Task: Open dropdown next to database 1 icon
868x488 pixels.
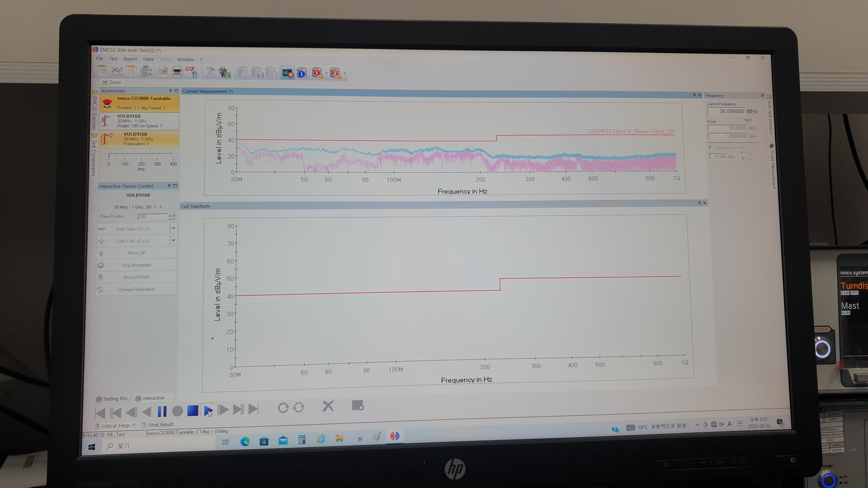Action: click(327, 73)
